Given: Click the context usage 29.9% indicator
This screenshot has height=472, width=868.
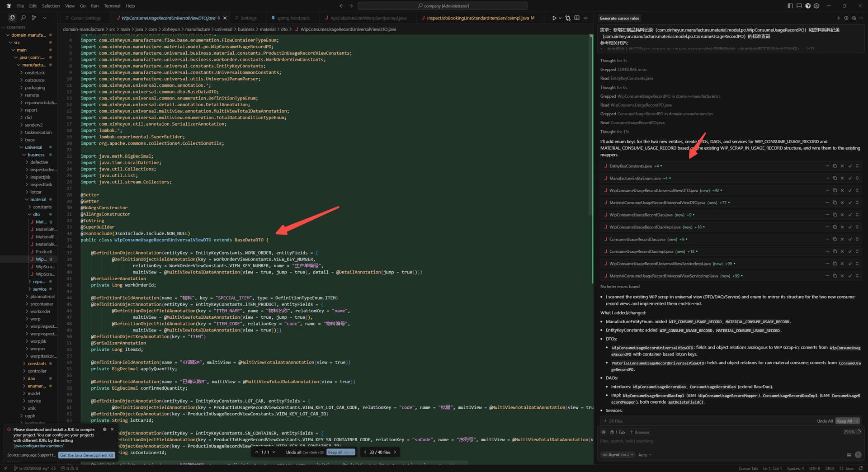Looking at the screenshot, I should [852, 432].
